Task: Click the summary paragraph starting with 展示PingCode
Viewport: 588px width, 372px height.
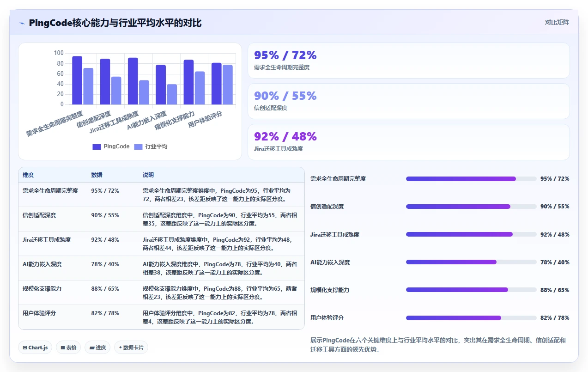Action: click(x=438, y=345)
